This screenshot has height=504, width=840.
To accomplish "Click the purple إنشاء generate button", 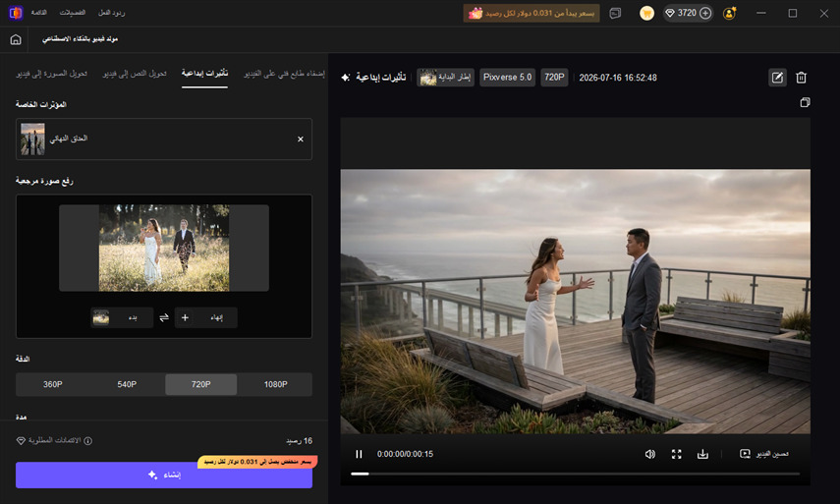I will tap(164, 476).
